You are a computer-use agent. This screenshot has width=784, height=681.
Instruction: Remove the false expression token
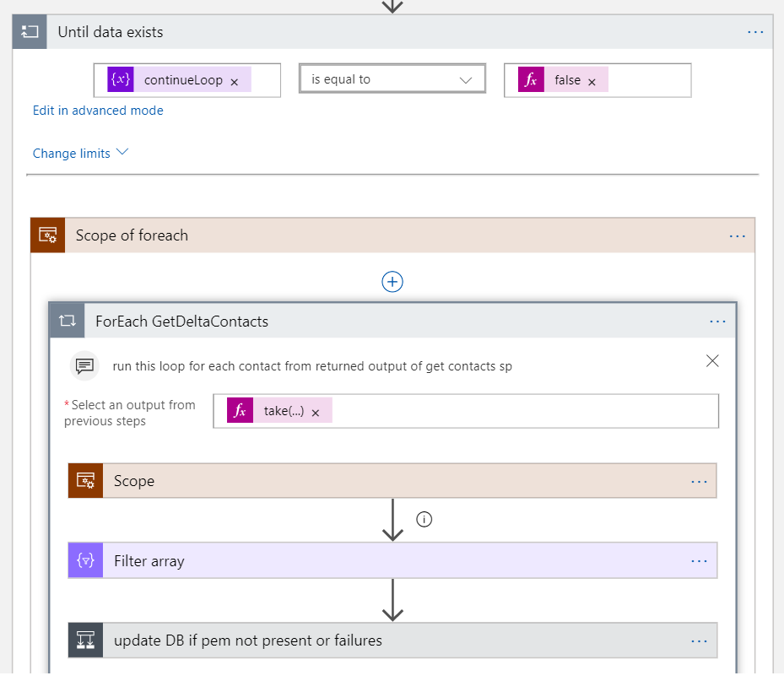(592, 81)
